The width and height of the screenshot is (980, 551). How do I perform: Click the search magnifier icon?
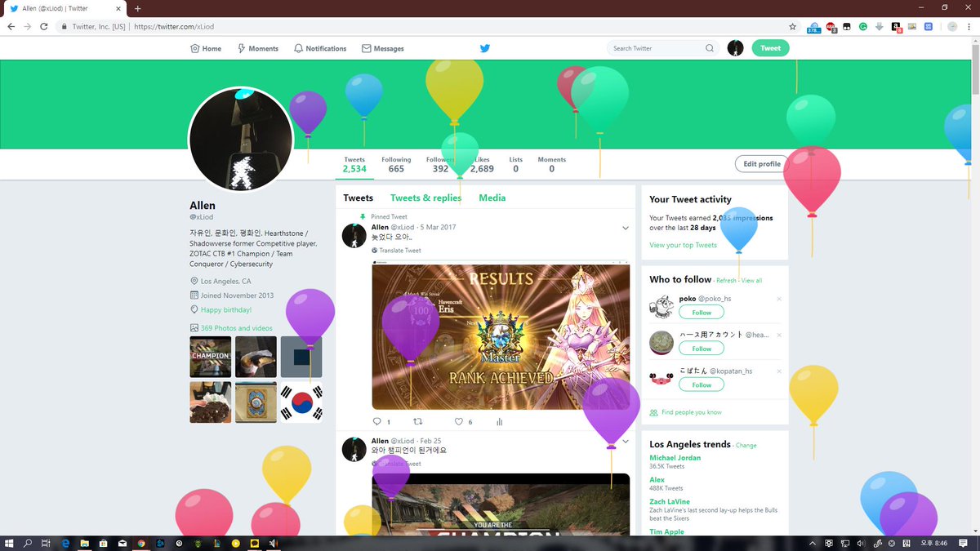tap(710, 48)
